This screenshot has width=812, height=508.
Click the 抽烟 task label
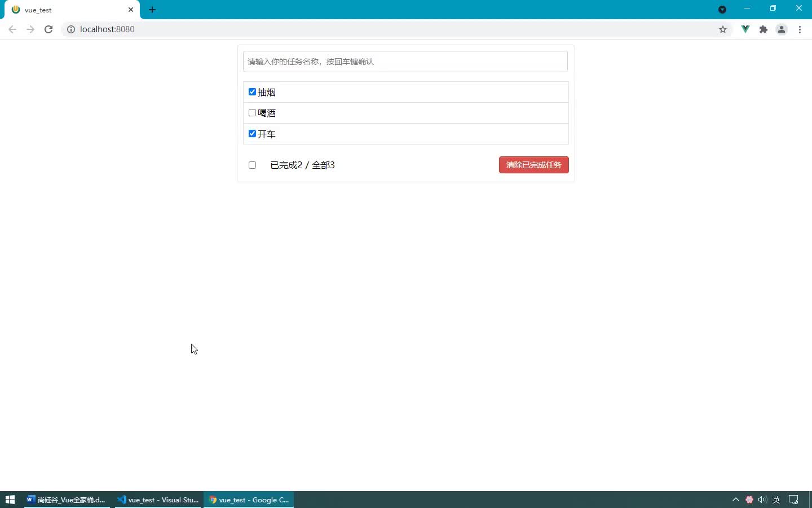pos(267,93)
